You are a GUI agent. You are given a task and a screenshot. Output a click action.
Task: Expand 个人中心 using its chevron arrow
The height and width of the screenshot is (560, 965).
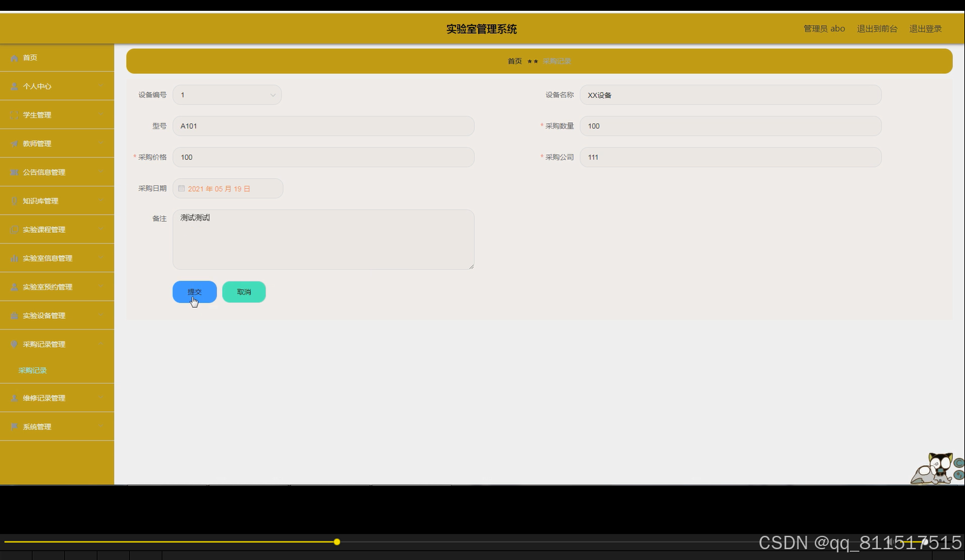click(101, 87)
